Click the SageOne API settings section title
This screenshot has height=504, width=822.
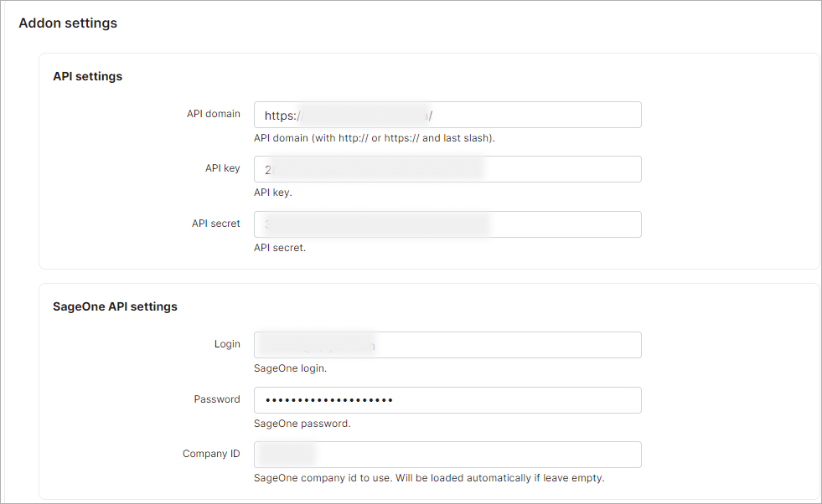click(115, 306)
